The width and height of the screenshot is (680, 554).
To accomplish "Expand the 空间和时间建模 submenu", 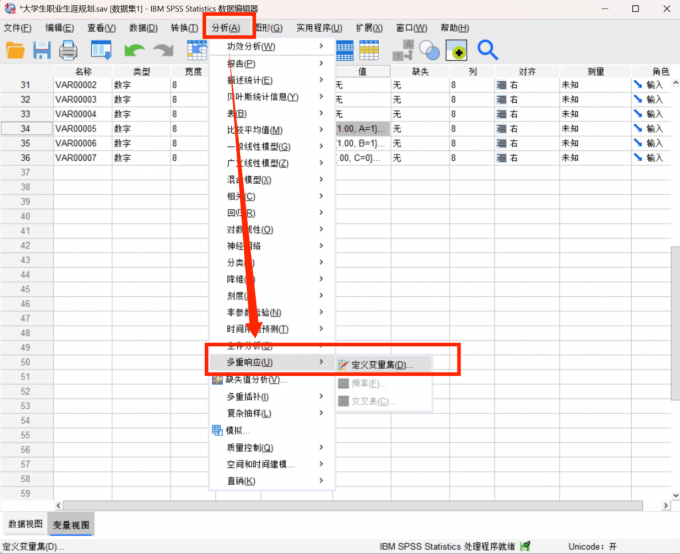I will (272, 464).
